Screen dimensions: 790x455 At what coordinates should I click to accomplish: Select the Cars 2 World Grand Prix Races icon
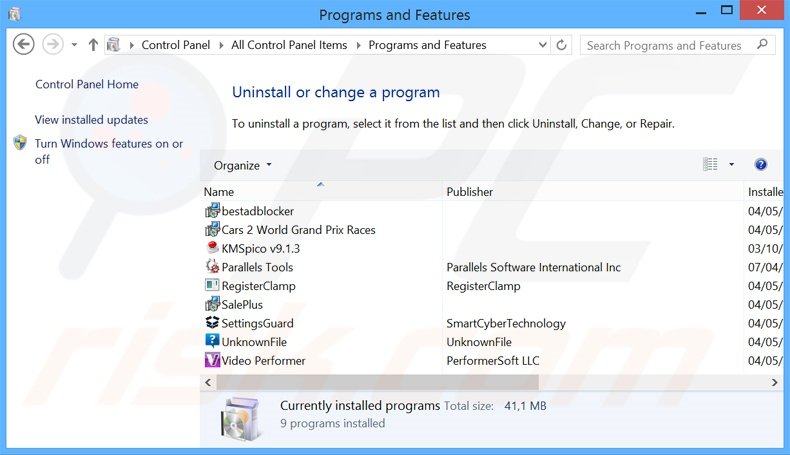(212, 229)
